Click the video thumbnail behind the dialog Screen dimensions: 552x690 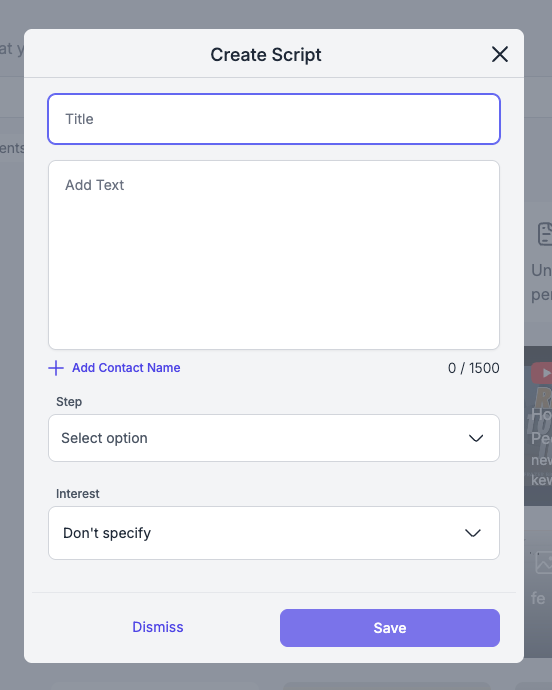[x=538, y=426]
